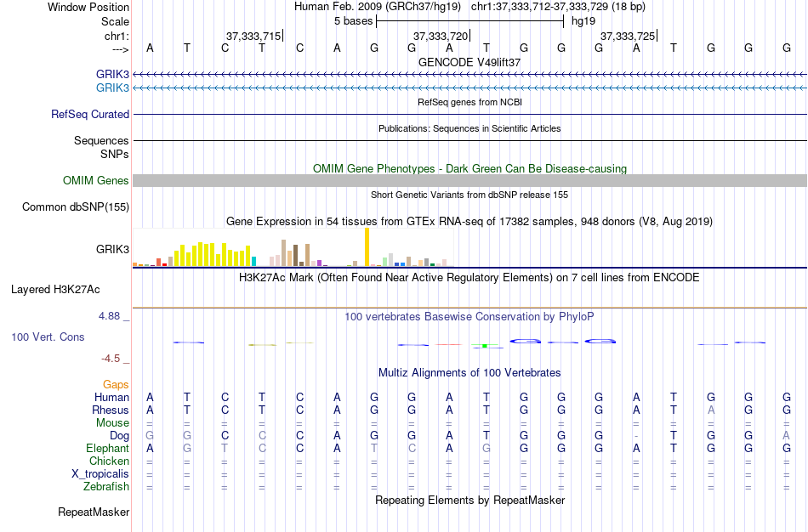Click the Publications: Sequences in Scientific Articles title
The width and height of the screenshot is (808, 532).
[469, 128]
